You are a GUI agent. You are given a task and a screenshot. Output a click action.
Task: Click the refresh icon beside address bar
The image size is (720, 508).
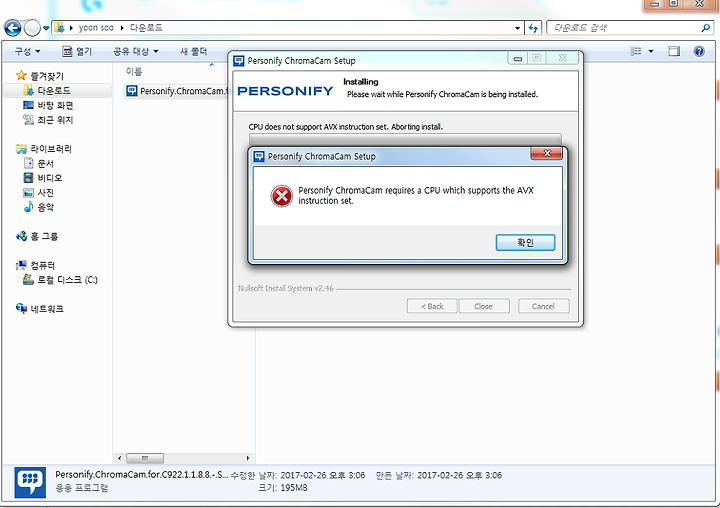[x=533, y=28]
